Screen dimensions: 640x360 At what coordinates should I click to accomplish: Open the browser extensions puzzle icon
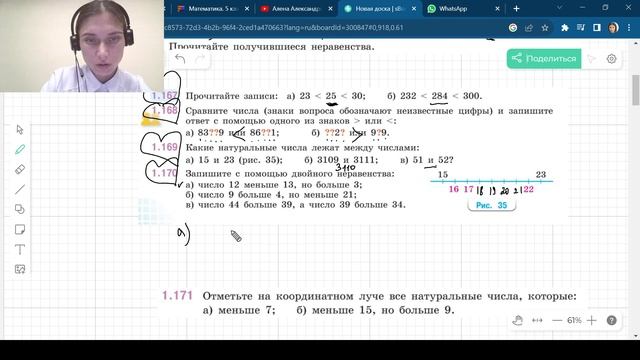pyautogui.click(x=565, y=28)
